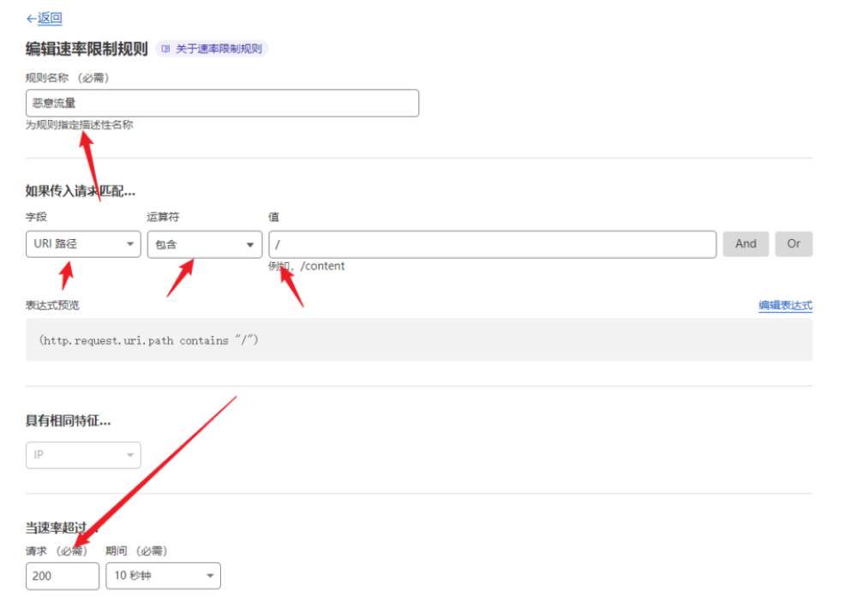Viewport: 845px width, 616px height.
Task: Click the 规则名称 (必需) label
Action: (68, 78)
